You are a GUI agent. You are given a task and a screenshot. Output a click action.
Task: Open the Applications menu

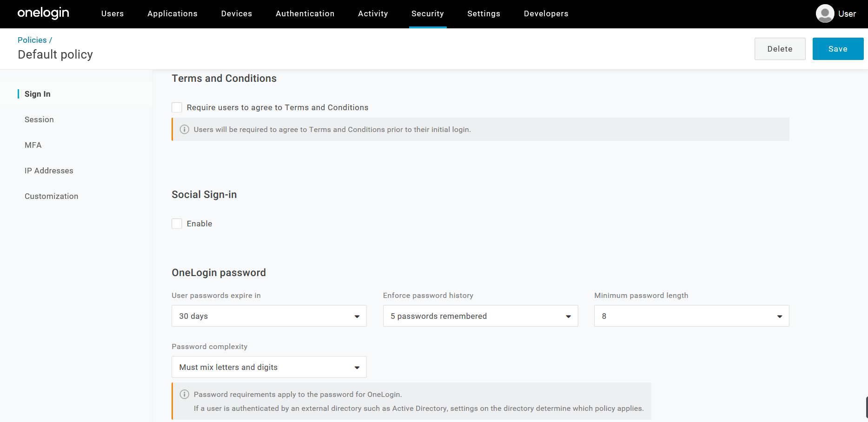click(172, 13)
